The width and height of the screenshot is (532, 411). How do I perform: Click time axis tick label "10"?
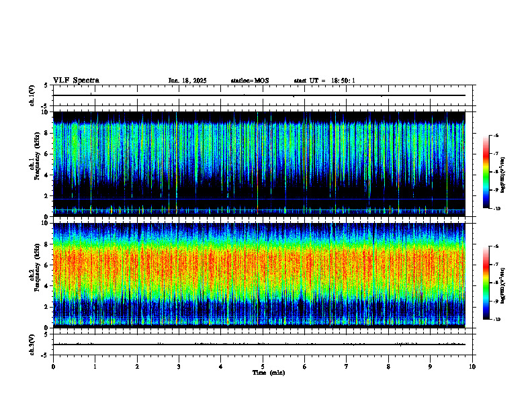472,367
